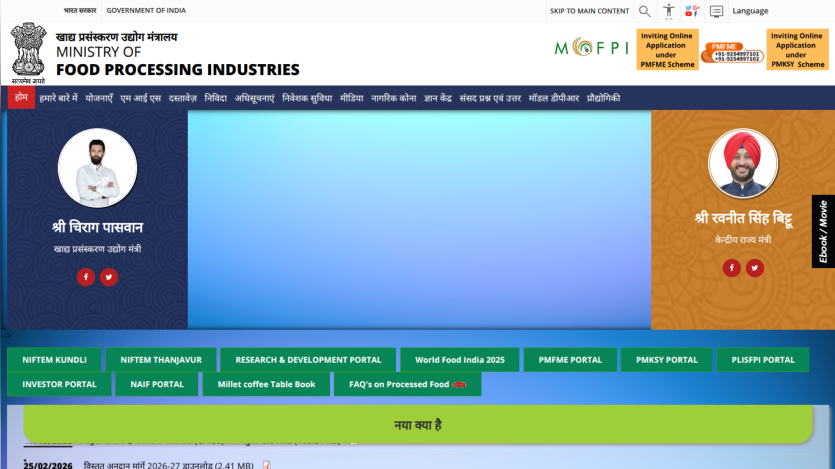The image size is (835, 469).
Task: Open the एम आई एस menu
Action: coord(141,98)
